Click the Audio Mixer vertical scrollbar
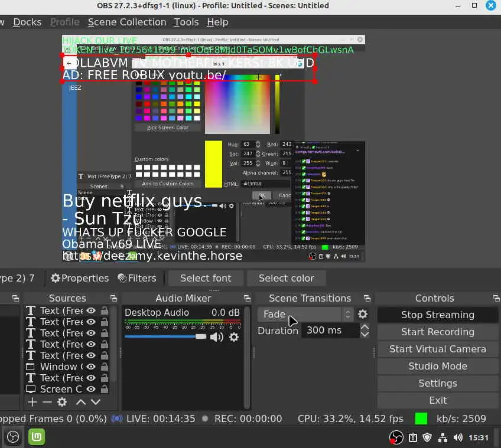The image size is (501, 448). 247,357
